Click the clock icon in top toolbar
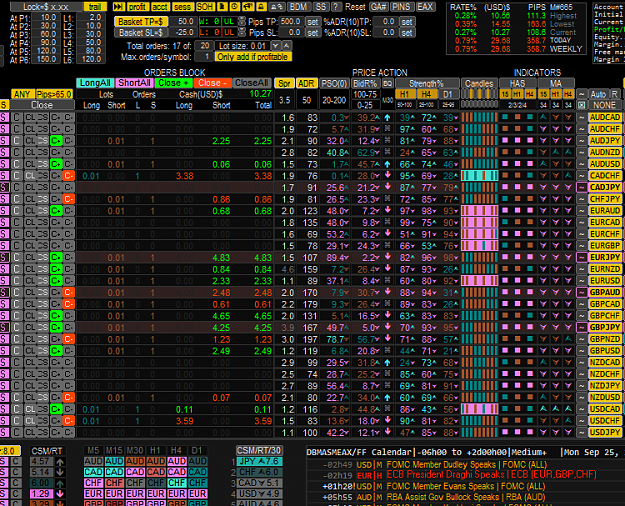 pos(235,7)
